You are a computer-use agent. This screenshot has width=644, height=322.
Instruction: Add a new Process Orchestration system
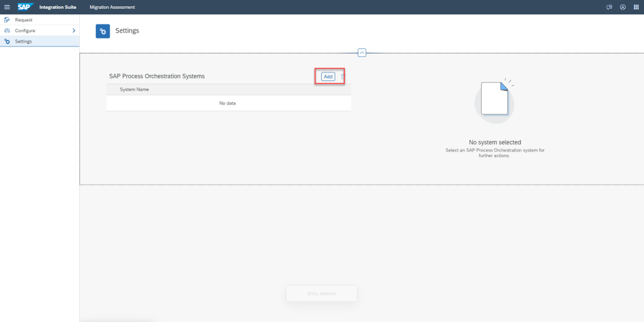328,76
